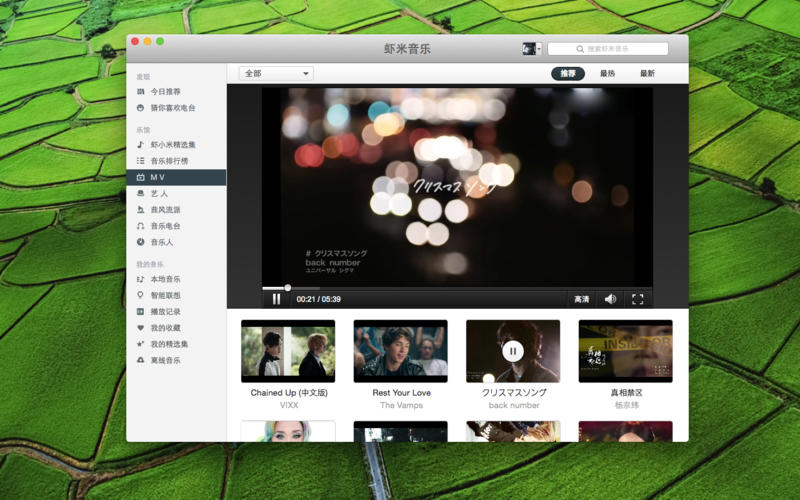The height and width of the screenshot is (500, 800).
Task: Open the account dropdown arrow beside avatar
Action: 539,48
